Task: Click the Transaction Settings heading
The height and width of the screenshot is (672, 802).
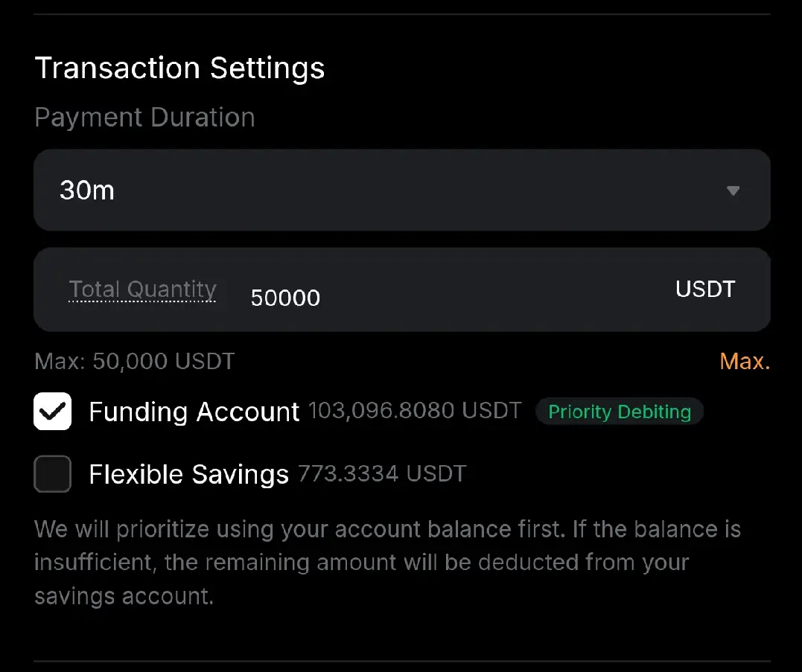Action: pos(179,68)
